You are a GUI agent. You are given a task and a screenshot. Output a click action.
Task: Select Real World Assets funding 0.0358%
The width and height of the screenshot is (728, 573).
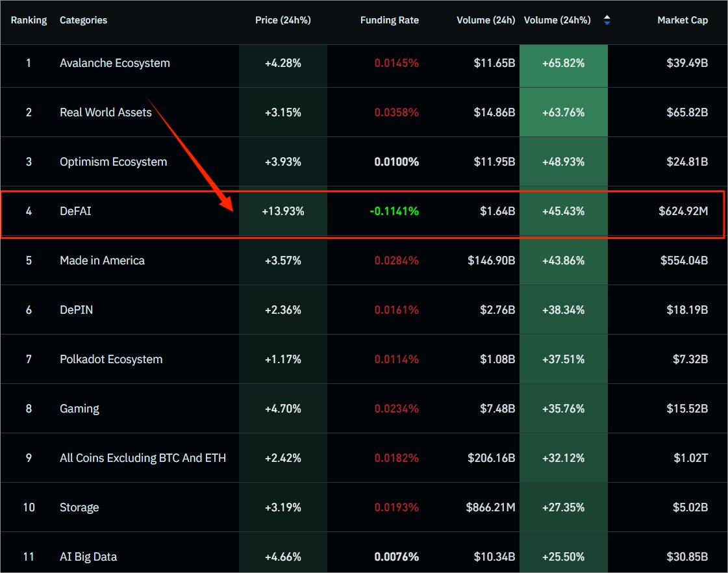coord(397,112)
